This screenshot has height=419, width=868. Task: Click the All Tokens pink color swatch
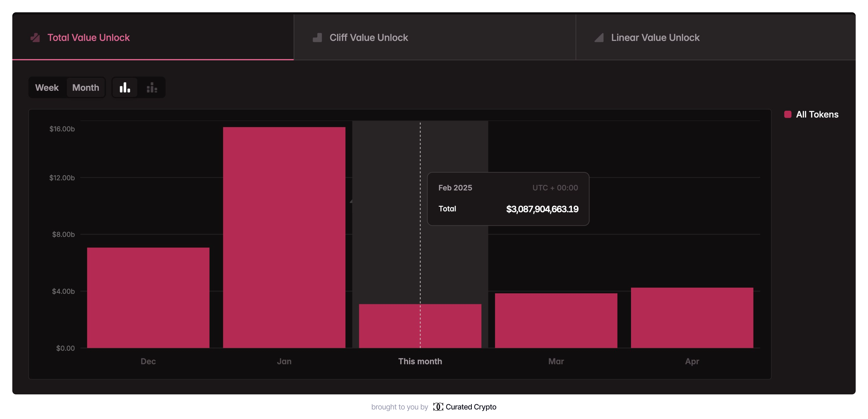coord(788,115)
